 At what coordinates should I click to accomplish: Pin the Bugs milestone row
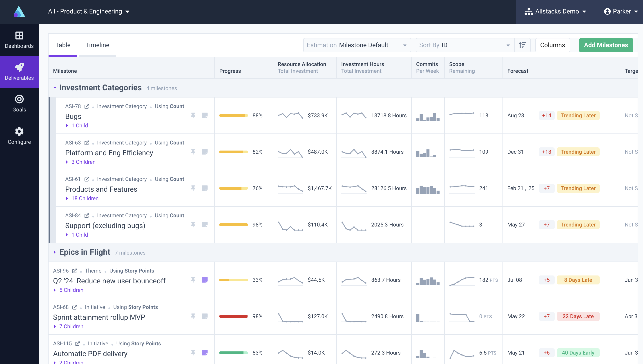pyautogui.click(x=193, y=115)
